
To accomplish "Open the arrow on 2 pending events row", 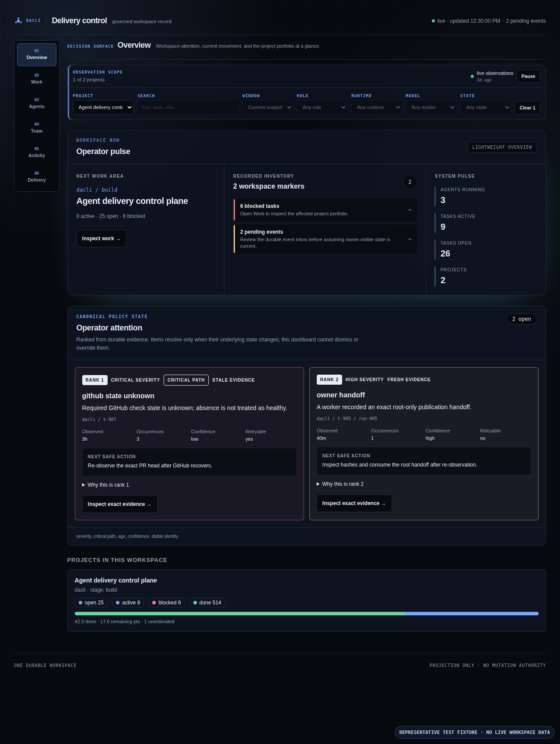I will [x=409, y=239].
